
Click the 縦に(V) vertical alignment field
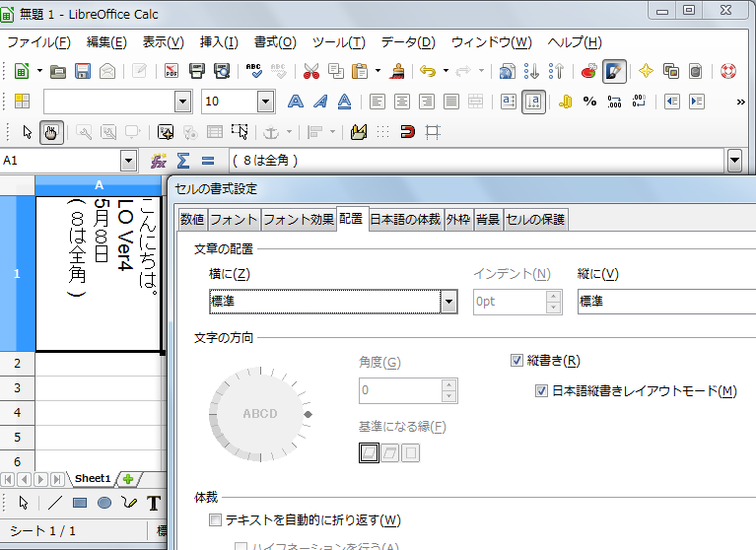(x=667, y=302)
